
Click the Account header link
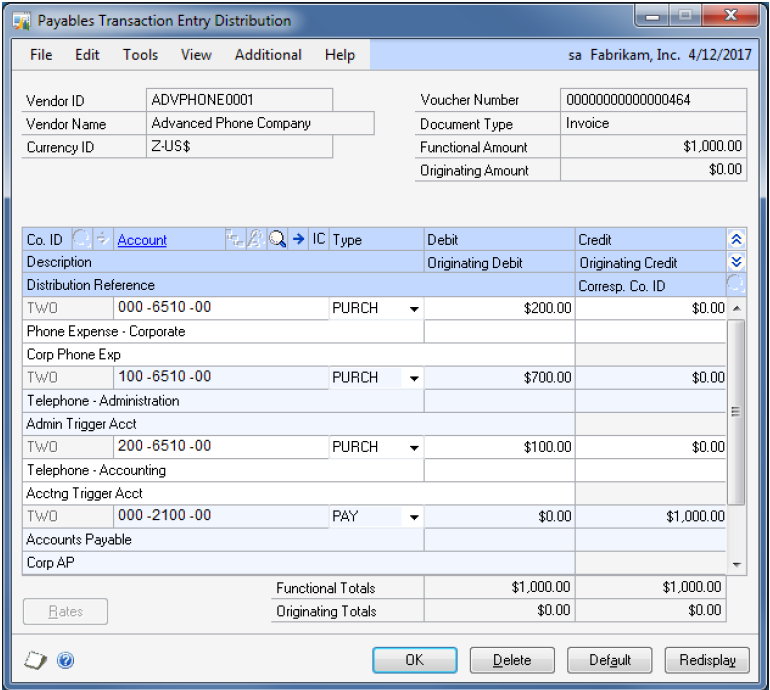click(142, 240)
